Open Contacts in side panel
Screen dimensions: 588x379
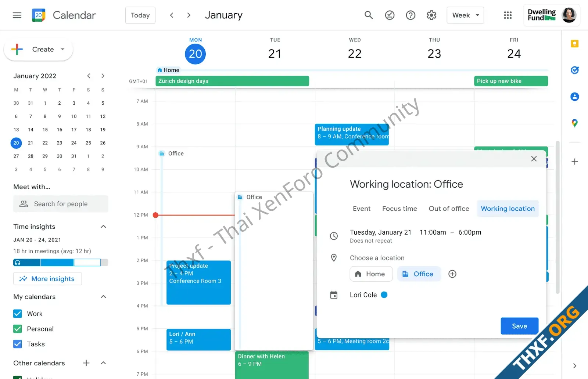575,97
